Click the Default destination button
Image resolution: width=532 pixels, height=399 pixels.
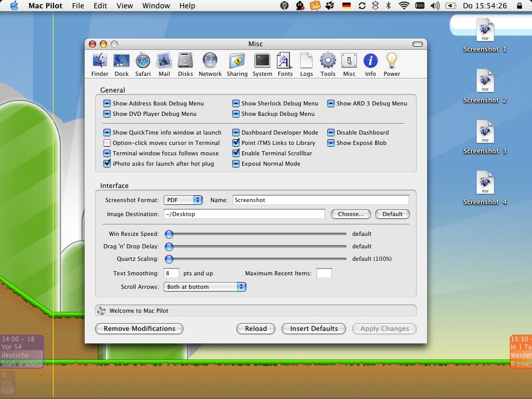[393, 214]
